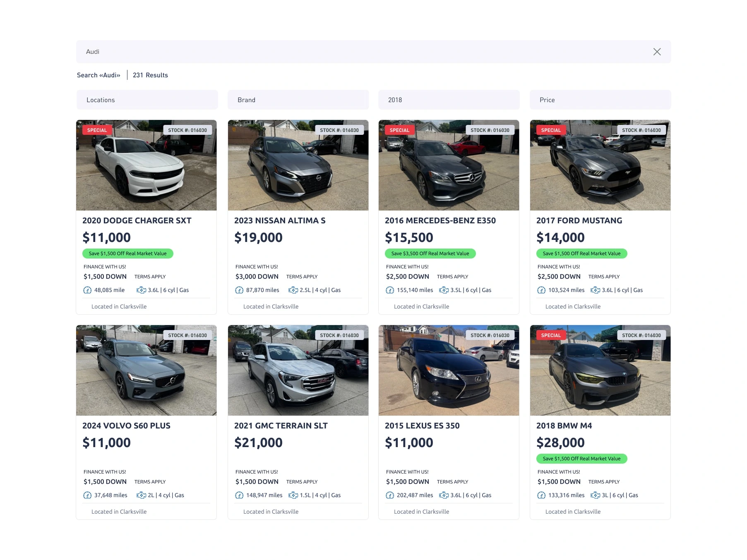Click the odometer icon on the Volvo S60 card

[87, 495]
